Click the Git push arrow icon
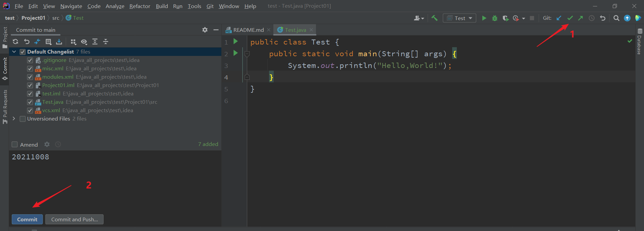Screen dimensions: 644x231 pos(580,18)
